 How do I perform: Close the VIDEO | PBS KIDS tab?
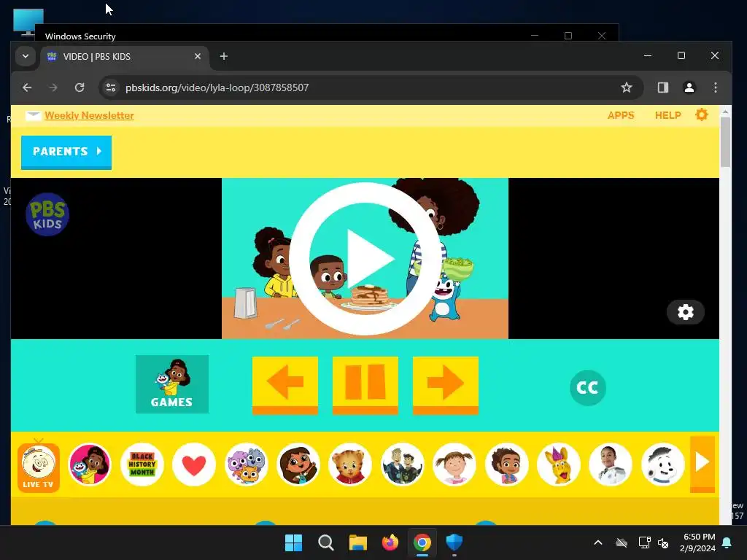[197, 56]
